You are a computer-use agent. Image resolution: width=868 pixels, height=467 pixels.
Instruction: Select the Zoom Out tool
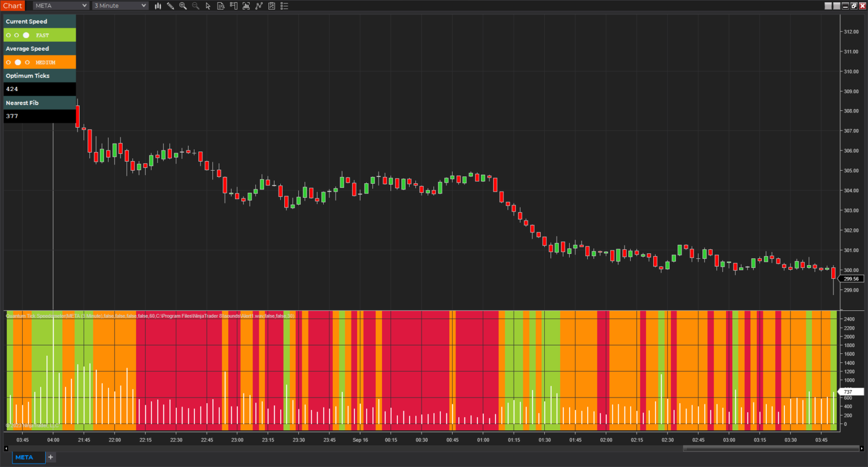click(x=196, y=6)
